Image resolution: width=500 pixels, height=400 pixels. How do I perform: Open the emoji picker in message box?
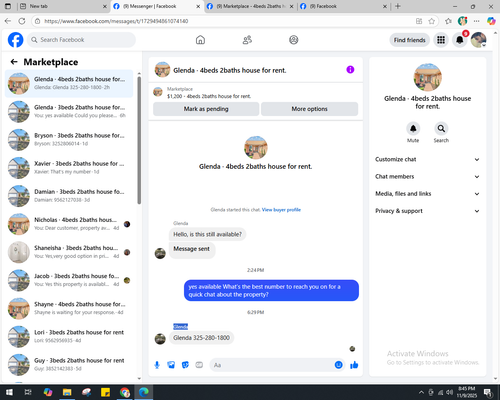pos(338,365)
